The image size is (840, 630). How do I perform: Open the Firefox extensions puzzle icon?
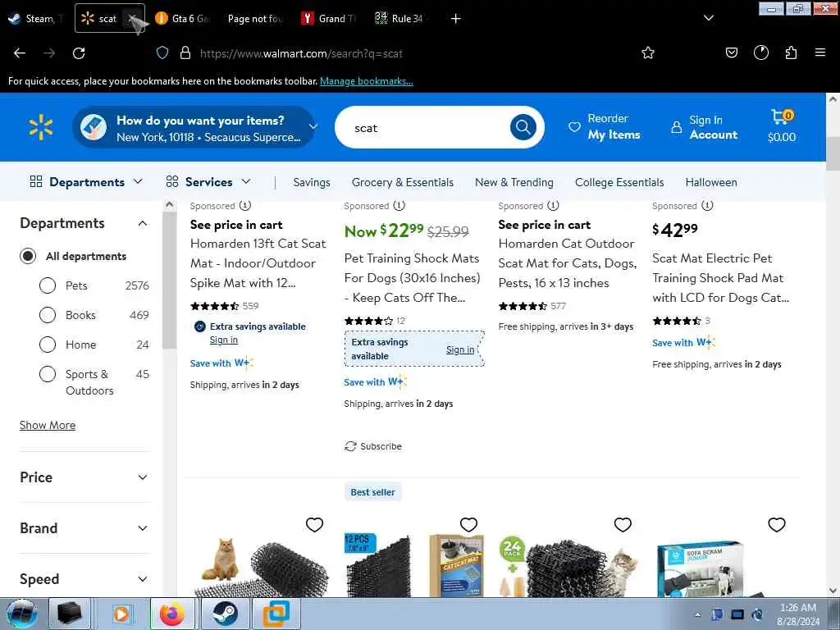(791, 52)
